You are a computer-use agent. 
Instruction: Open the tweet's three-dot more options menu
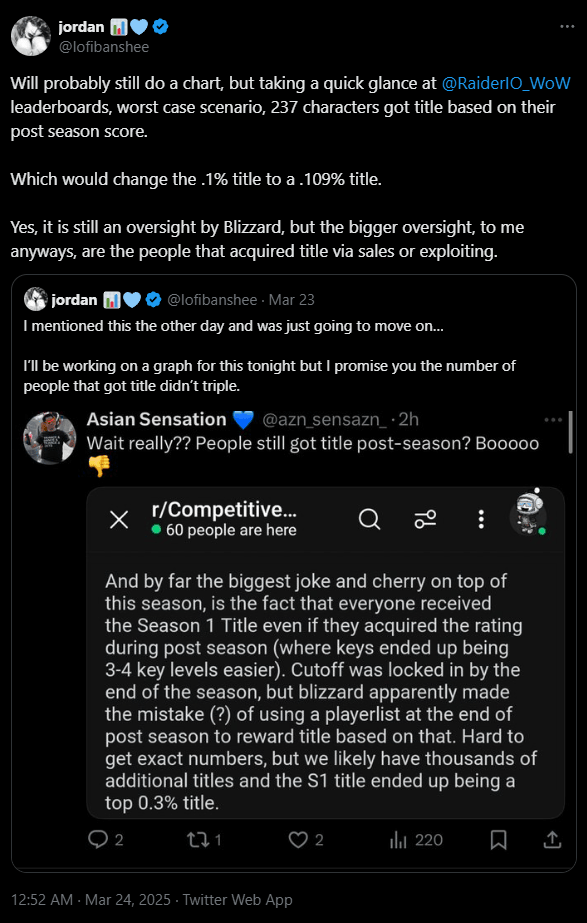click(567, 26)
